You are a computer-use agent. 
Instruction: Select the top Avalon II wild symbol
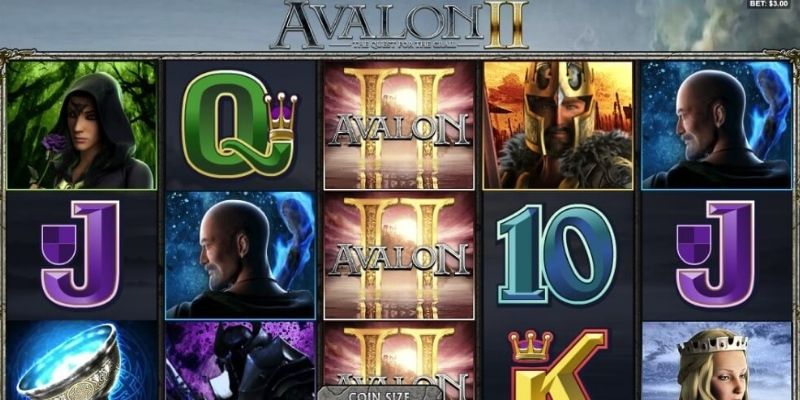click(399, 126)
